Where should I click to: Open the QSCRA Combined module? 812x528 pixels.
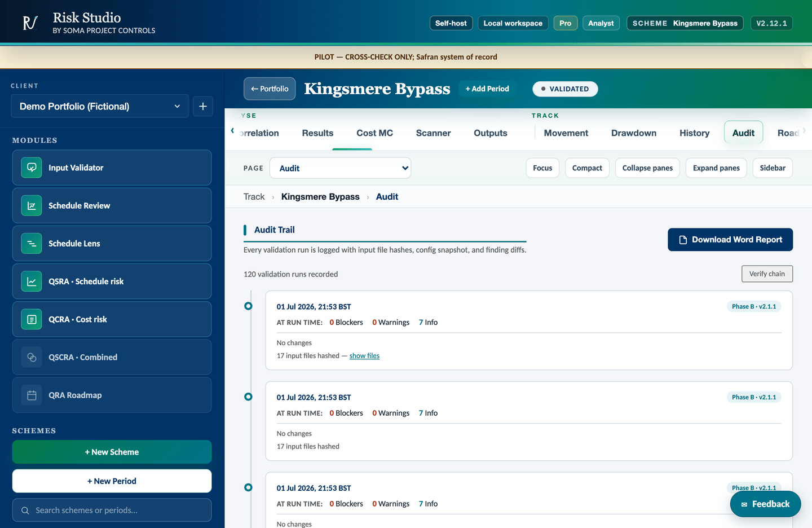(112, 357)
